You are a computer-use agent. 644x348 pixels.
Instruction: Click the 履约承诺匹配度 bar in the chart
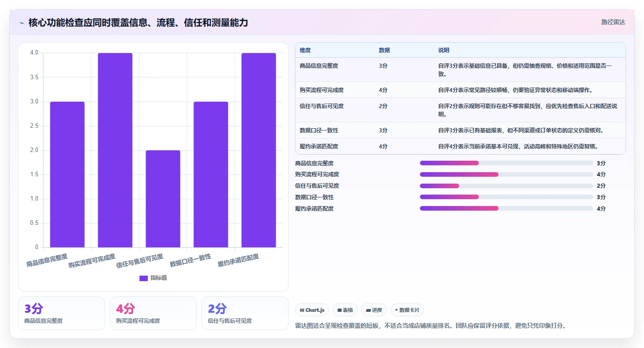(x=259, y=150)
